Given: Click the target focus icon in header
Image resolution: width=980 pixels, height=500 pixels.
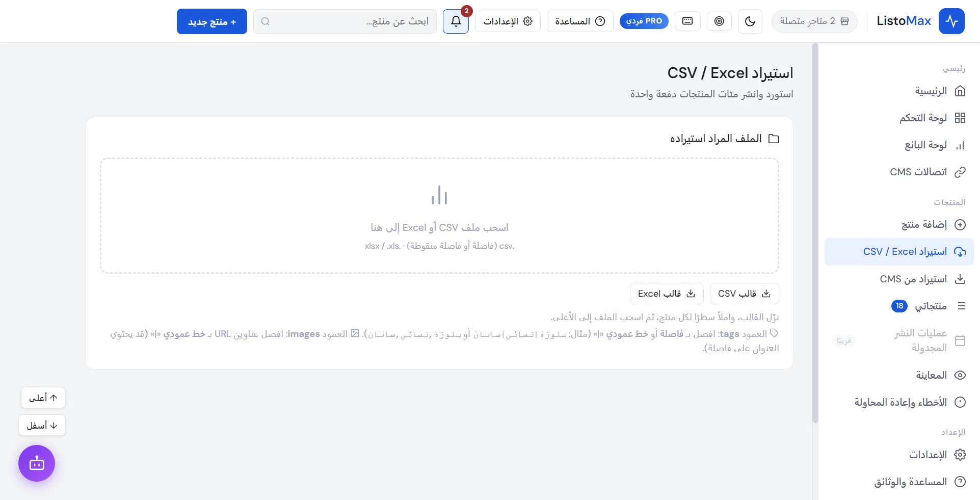Looking at the screenshot, I should point(719,21).
